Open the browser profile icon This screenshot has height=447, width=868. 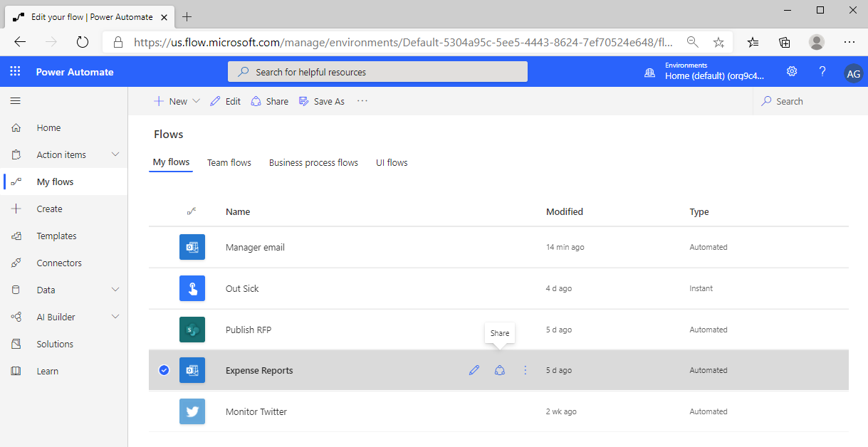point(817,42)
